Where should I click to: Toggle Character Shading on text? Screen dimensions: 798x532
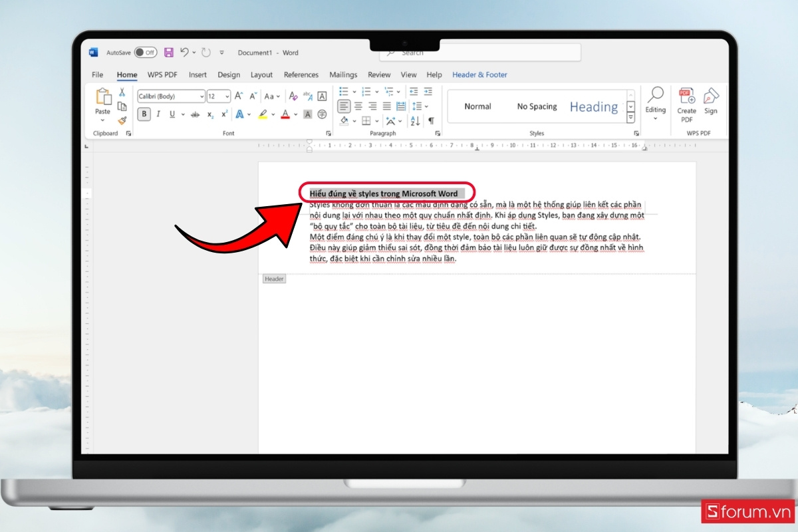point(308,114)
